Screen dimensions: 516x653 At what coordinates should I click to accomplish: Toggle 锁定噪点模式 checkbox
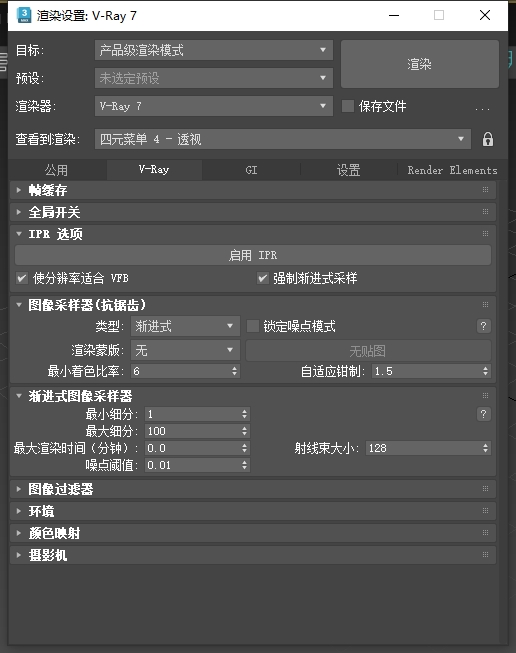[253, 326]
